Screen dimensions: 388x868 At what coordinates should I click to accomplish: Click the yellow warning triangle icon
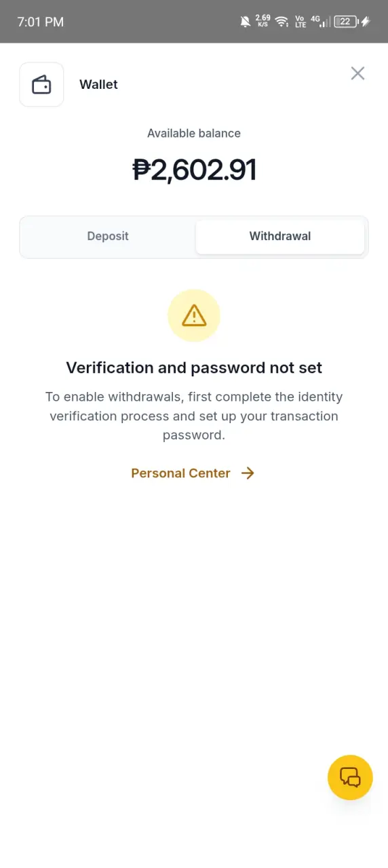194,315
